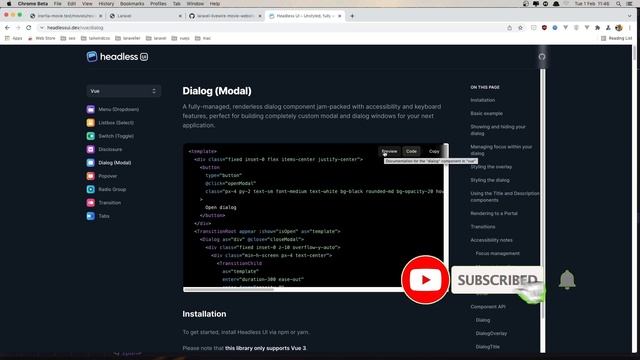The image size is (640, 360).
Task: Open the Chrome extensions puzzle icon
Action: 598,28
